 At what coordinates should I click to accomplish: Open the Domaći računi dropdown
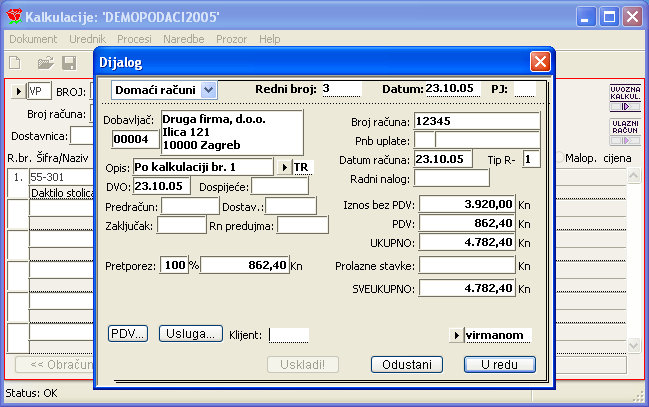click(x=209, y=90)
